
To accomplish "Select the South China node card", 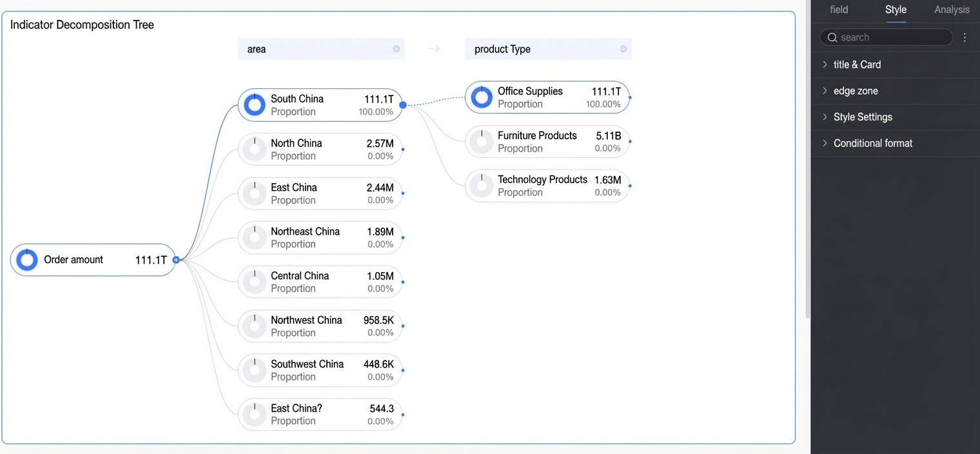I will click(x=320, y=105).
